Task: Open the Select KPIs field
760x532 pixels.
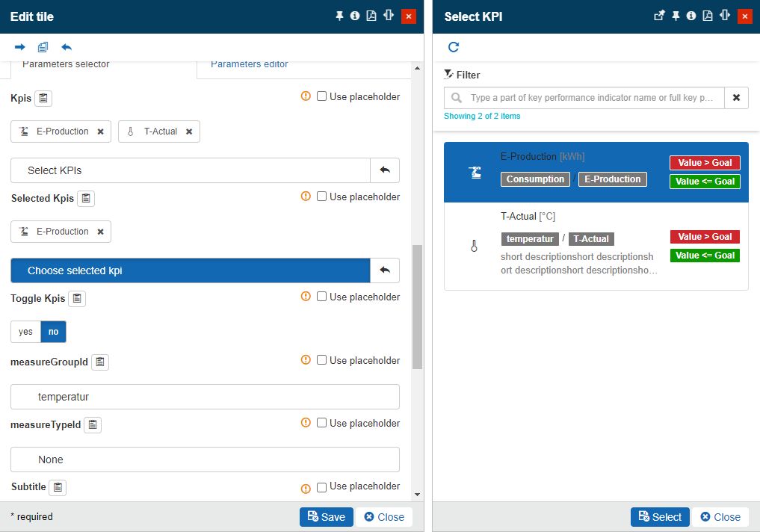Action: coord(191,170)
